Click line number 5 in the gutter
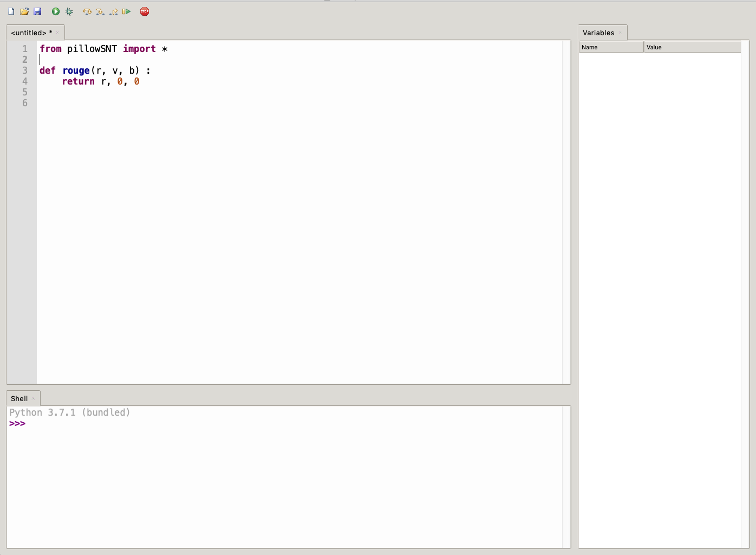The width and height of the screenshot is (756, 555). (25, 92)
